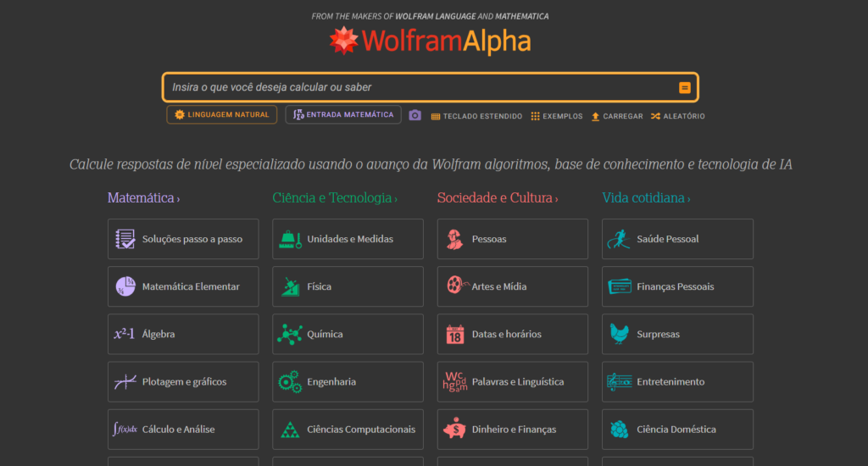This screenshot has height=466, width=868.
Task: Expand the Ciência e Tecnologia heading
Action: (x=335, y=197)
